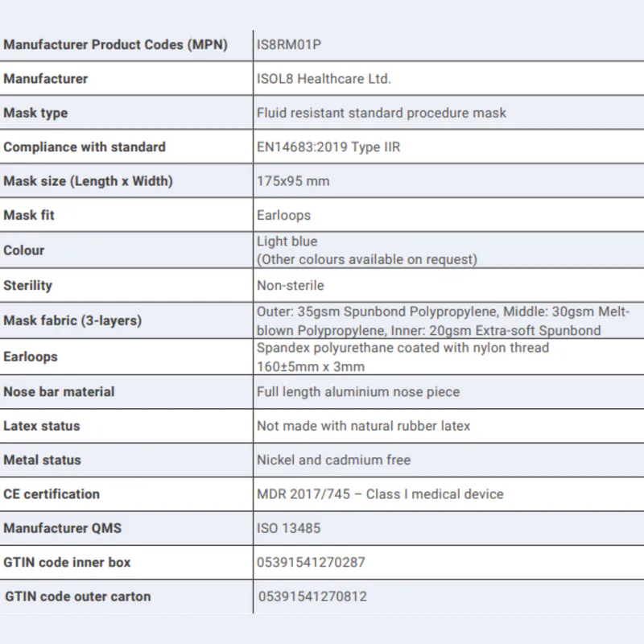Image resolution: width=644 pixels, height=644 pixels.
Task: Select the Non-sterile value
Action: [291, 285]
